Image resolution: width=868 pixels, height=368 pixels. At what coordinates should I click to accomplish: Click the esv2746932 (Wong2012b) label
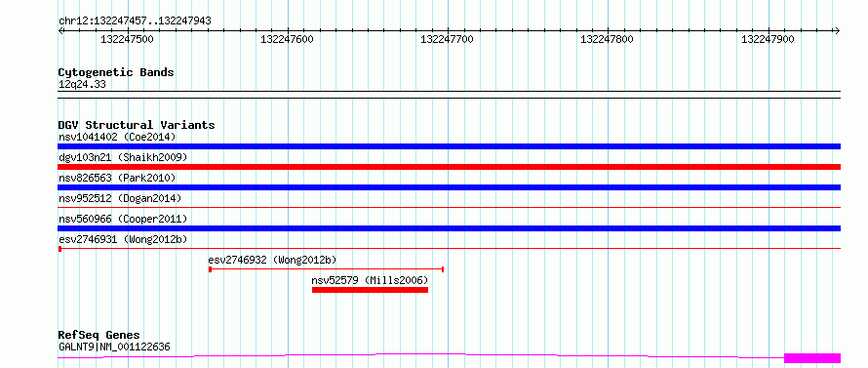(x=272, y=260)
